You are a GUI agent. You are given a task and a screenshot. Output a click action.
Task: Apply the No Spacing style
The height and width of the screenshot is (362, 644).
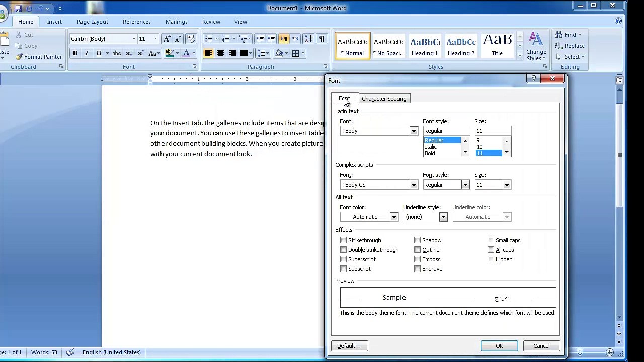pos(389,46)
